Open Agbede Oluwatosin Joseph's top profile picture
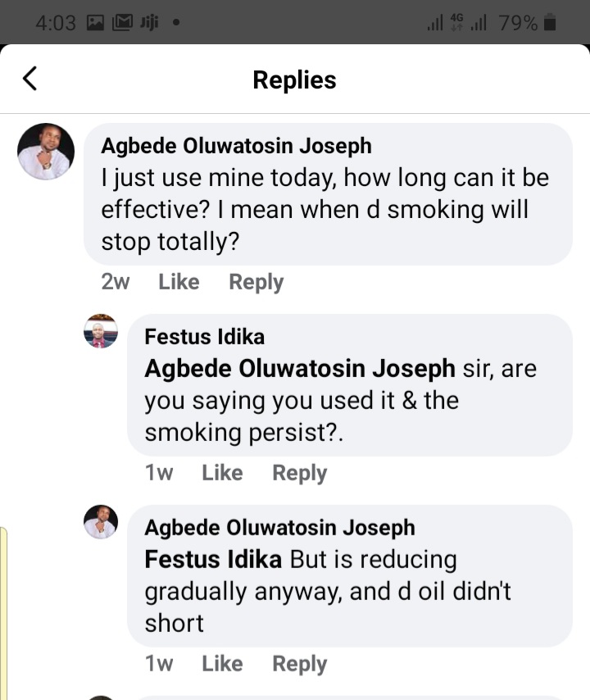Image resolution: width=590 pixels, height=700 pixels. pos(46,151)
